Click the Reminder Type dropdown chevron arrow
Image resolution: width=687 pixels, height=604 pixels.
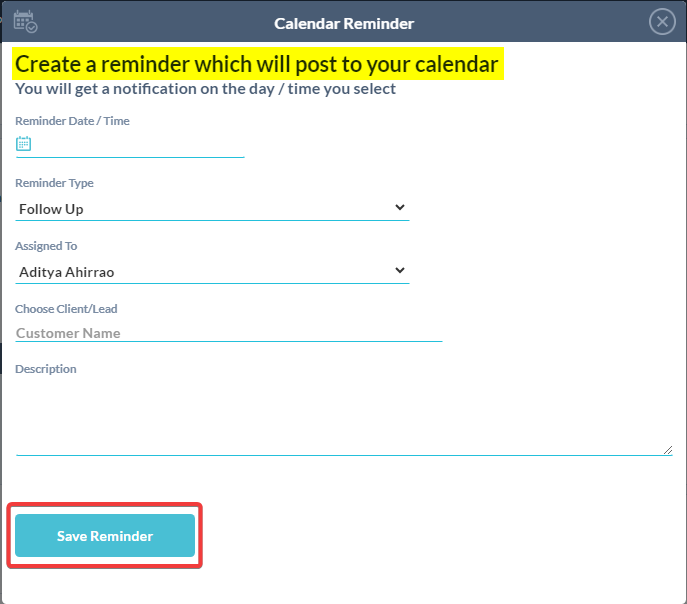(400, 208)
